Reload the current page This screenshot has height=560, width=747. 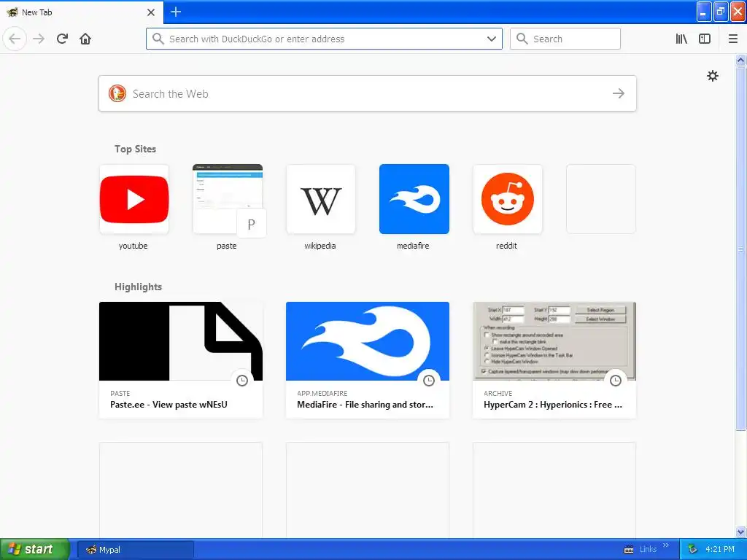62,39
